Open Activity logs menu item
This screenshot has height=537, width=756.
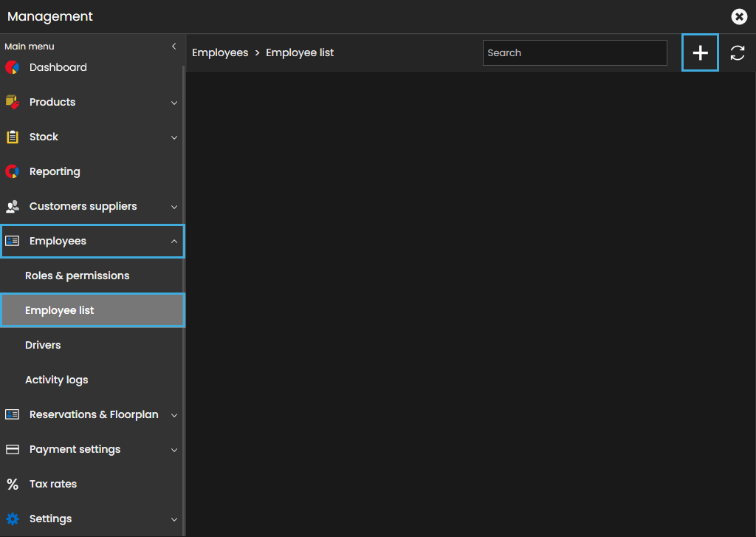(x=56, y=380)
